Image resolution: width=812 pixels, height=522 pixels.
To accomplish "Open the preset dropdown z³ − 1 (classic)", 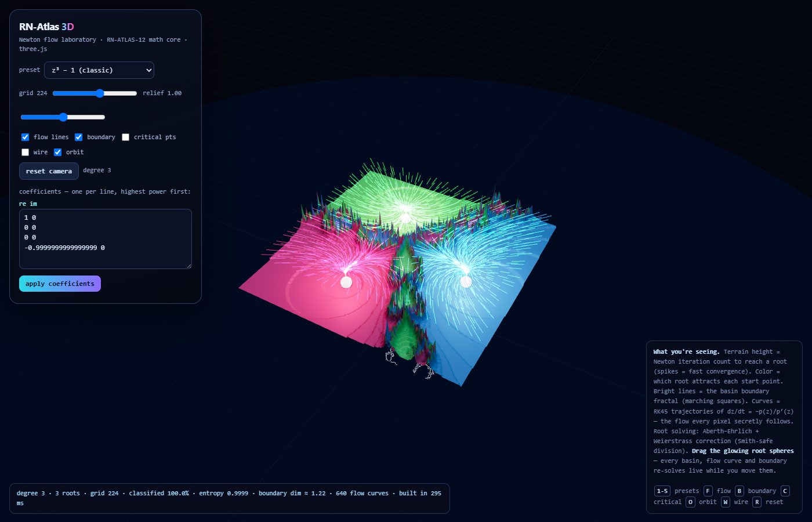I will click(x=99, y=70).
